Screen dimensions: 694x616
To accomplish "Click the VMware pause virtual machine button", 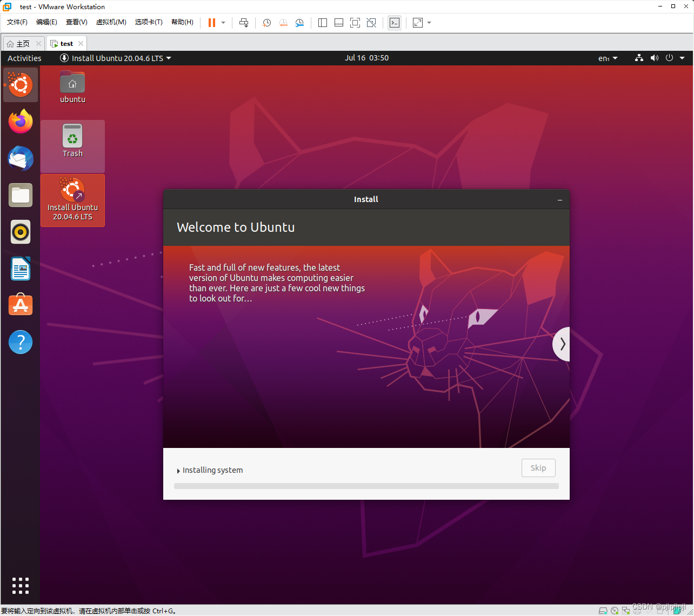I will click(211, 23).
